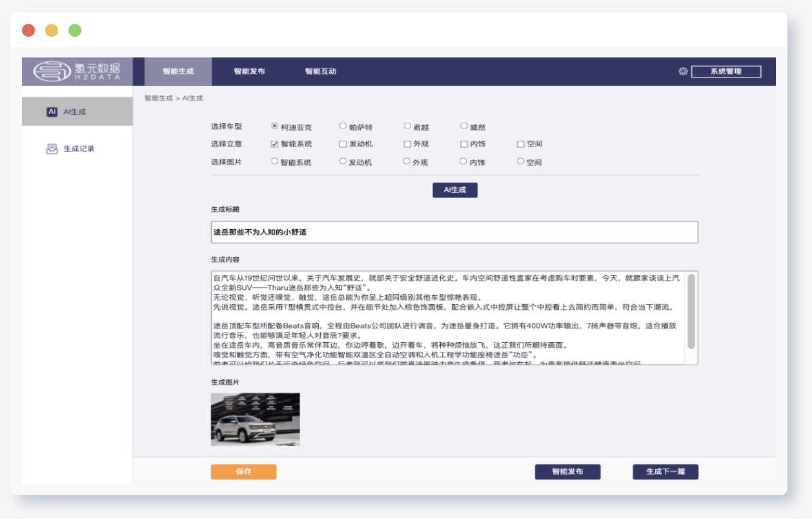
Task: Open the settings gear icon
Action: click(x=683, y=72)
